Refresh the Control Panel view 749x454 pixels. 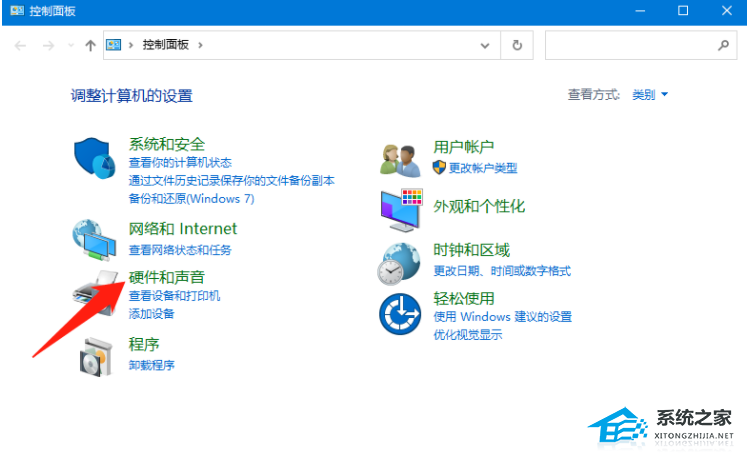[517, 45]
